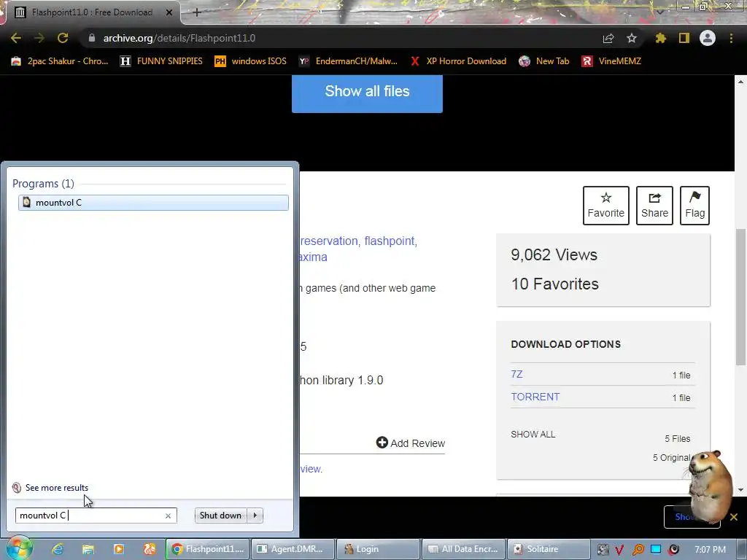
Task: Switch to the Login taskbar window
Action: click(379, 549)
